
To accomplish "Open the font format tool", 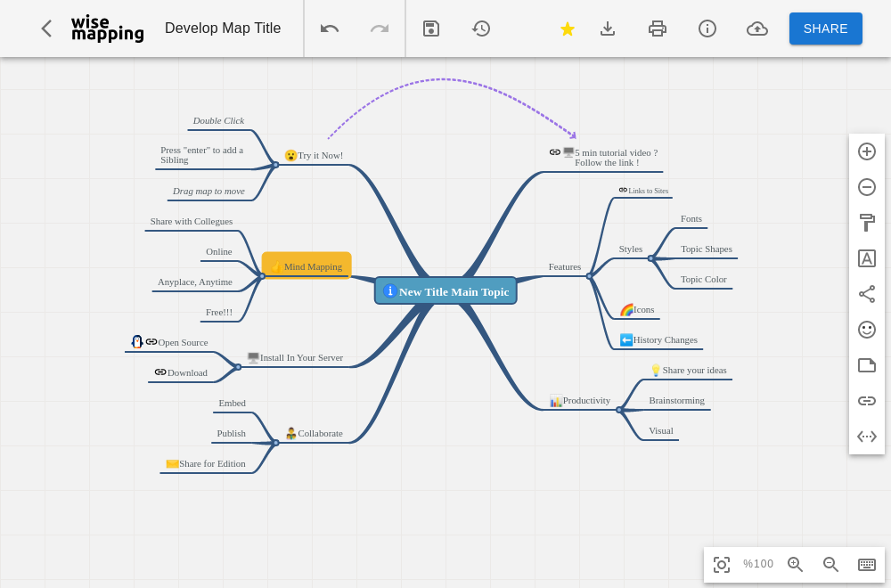I will pyautogui.click(x=867, y=258).
